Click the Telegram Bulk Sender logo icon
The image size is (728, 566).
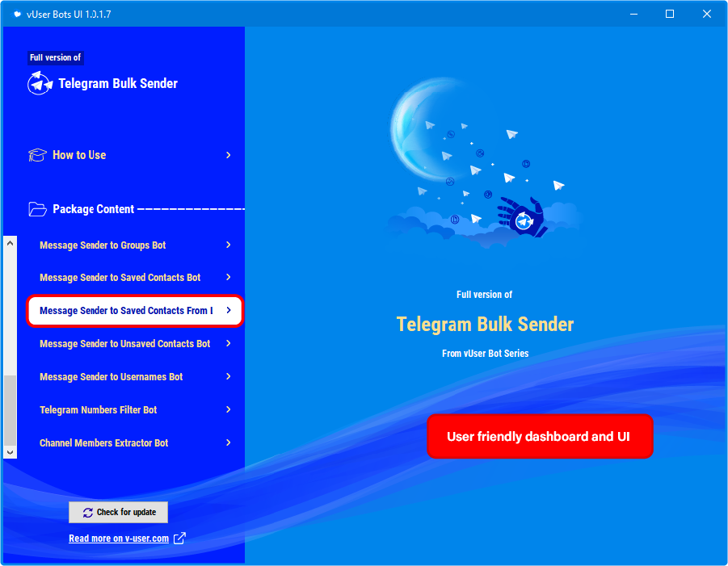40,83
